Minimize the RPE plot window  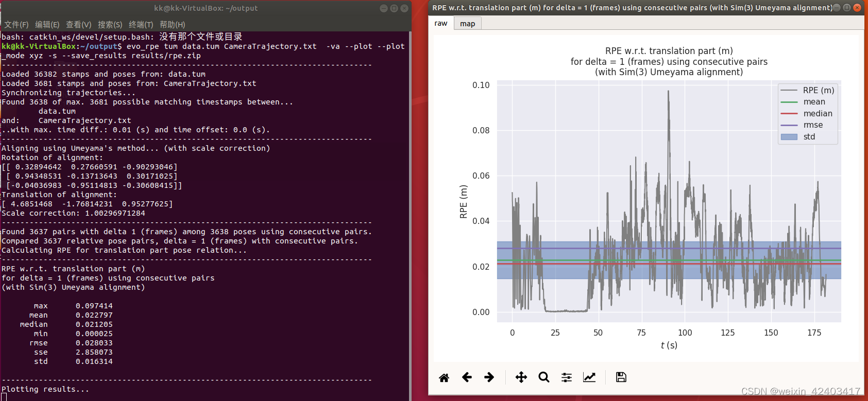coord(837,8)
